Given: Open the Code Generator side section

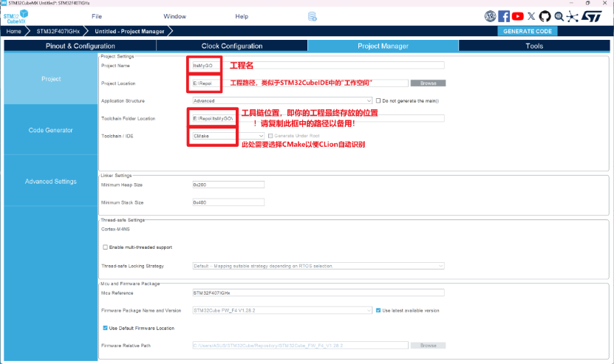Looking at the screenshot, I should pyautogui.click(x=51, y=130).
